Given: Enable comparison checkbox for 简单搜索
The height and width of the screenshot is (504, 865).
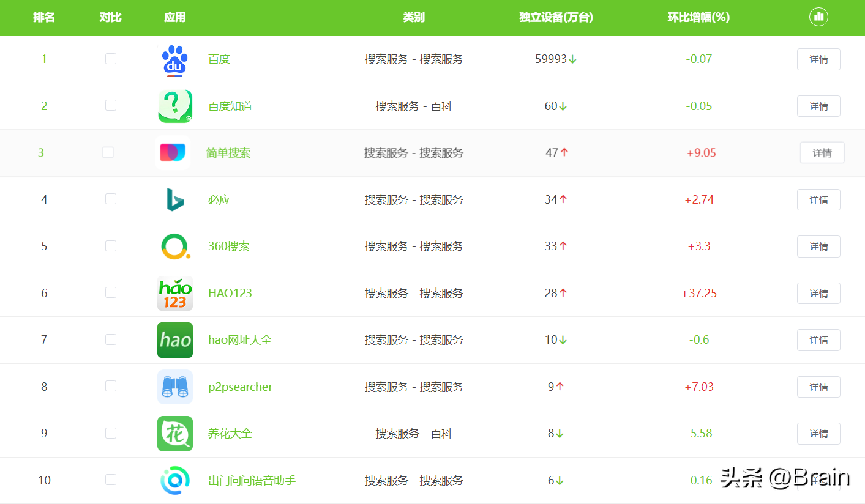Looking at the screenshot, I should pos(108,152).
